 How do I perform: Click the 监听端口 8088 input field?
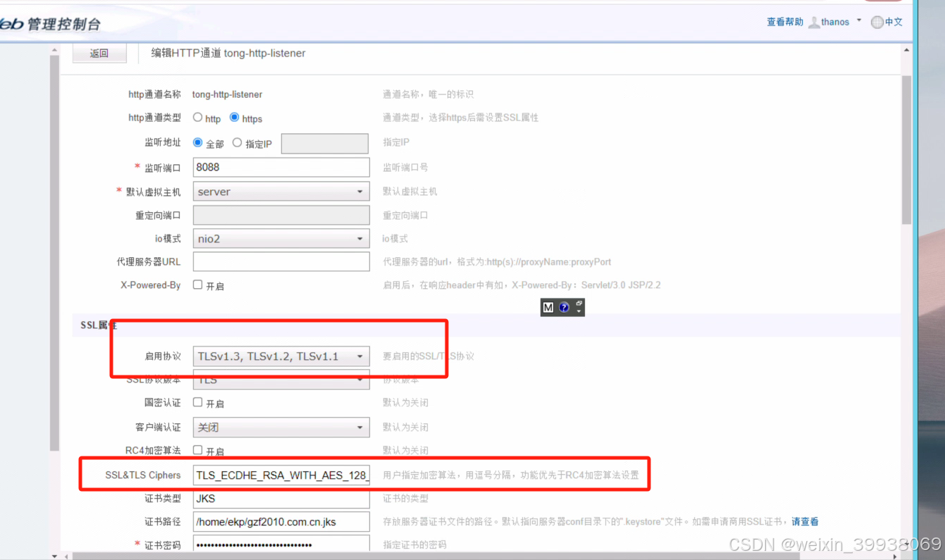click(280, 167)
